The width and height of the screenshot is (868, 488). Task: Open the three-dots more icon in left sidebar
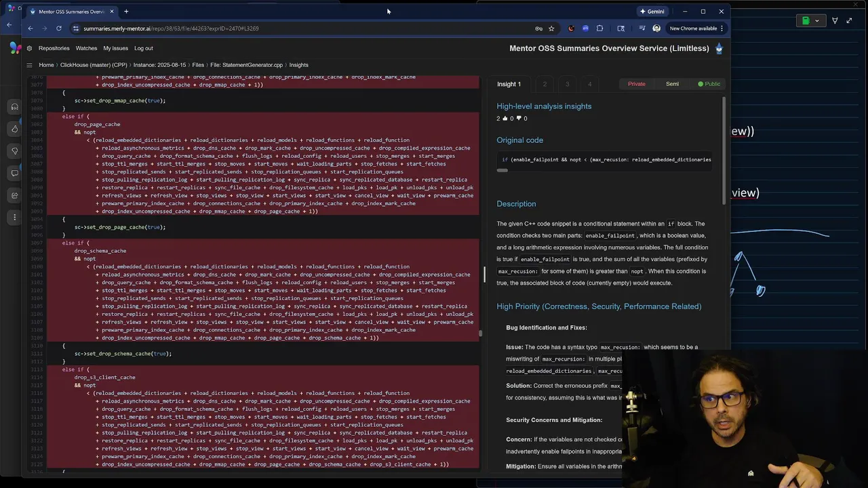[14, 218]
